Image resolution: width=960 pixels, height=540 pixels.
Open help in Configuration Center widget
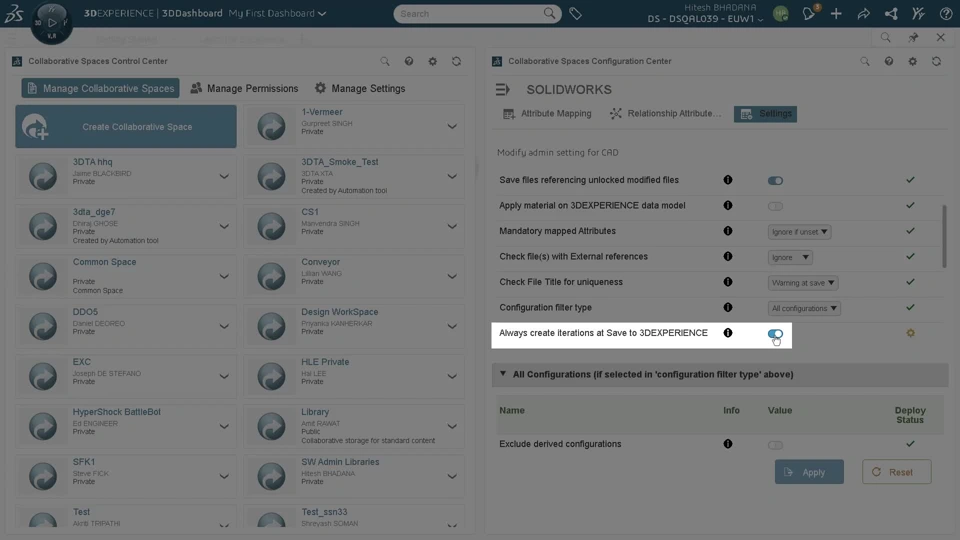(889, 61)
